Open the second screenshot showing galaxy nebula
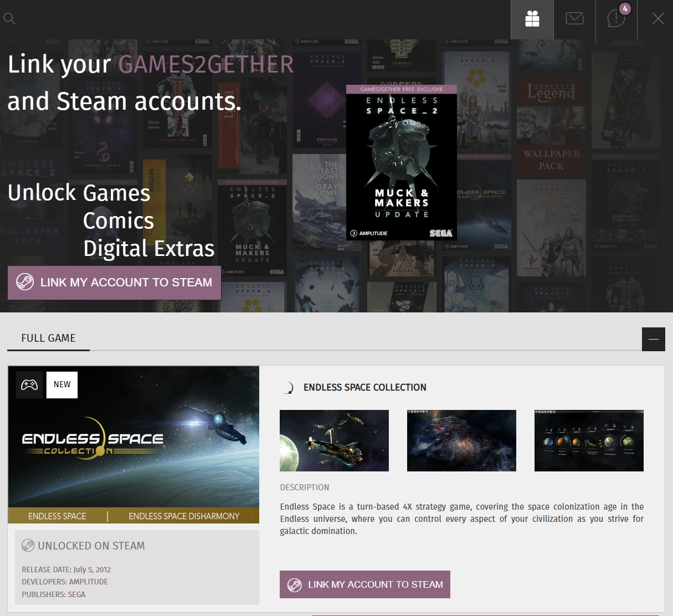The height and width of the screenshot is (616, 673). [x=461, y=440]
